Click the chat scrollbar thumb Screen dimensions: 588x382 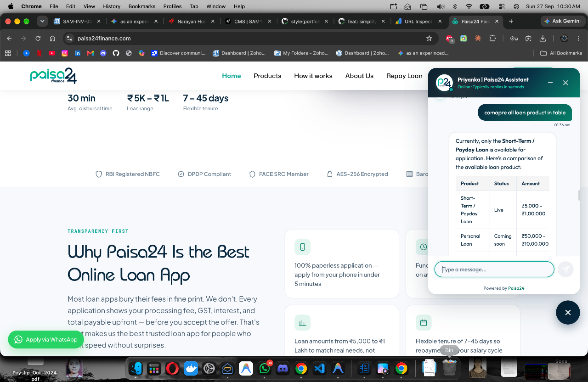pos(579,195)
